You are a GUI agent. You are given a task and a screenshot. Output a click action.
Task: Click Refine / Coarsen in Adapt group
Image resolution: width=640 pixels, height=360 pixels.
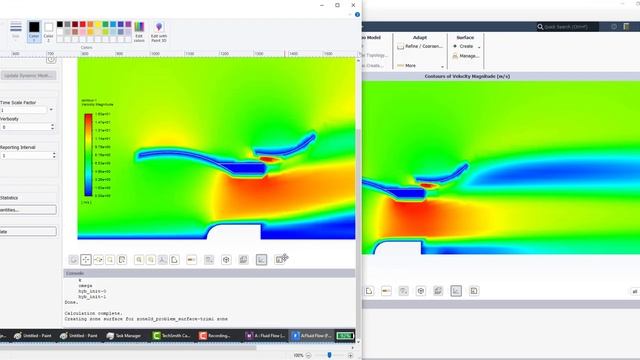420,47
